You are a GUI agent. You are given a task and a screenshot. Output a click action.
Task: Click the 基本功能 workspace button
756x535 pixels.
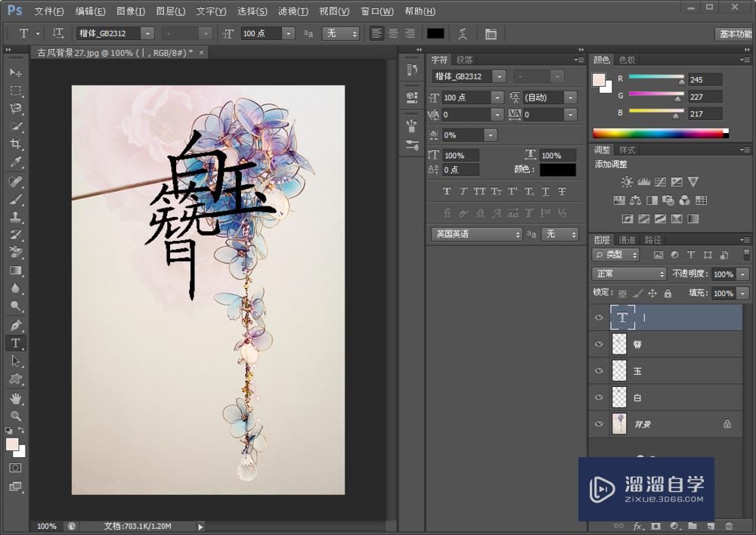[735, 34]
